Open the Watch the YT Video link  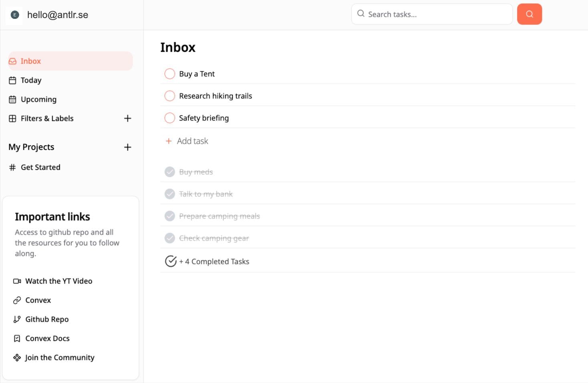click(x=59, y=281)
